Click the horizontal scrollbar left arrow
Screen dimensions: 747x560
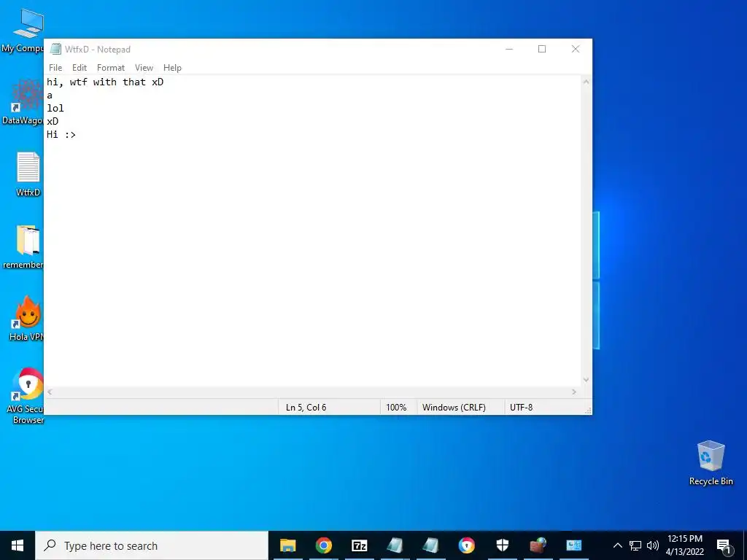point(50,392)
